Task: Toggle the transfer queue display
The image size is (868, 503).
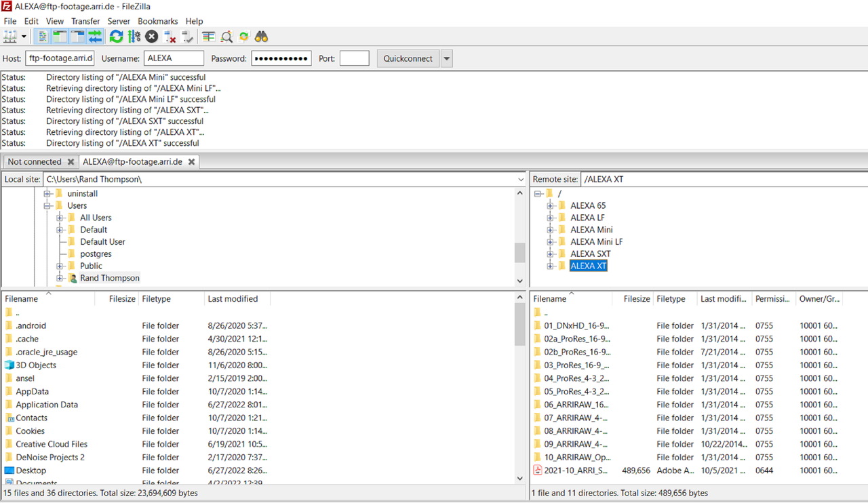Action: (x=95, y=37)
